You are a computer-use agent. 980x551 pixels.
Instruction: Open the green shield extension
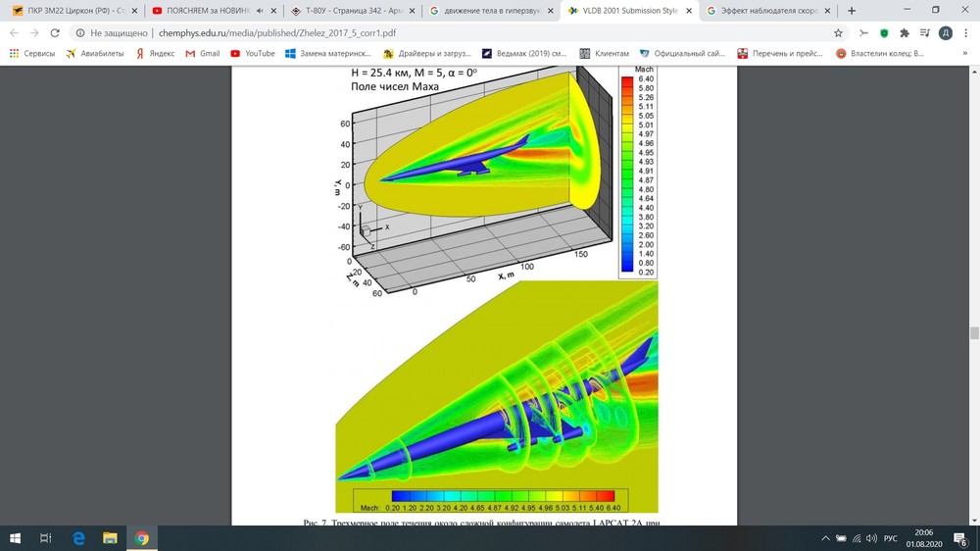884,33
